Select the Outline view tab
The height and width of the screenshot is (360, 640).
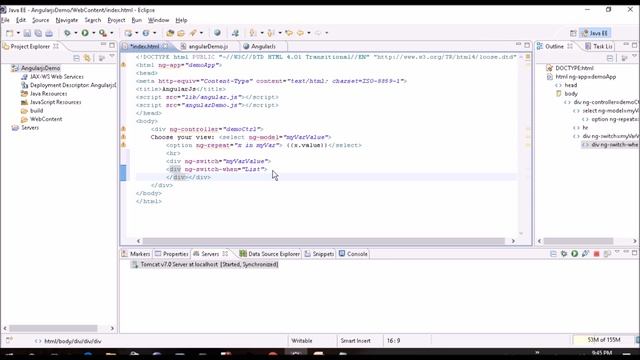pyautogui.click(x=554, y=47)
